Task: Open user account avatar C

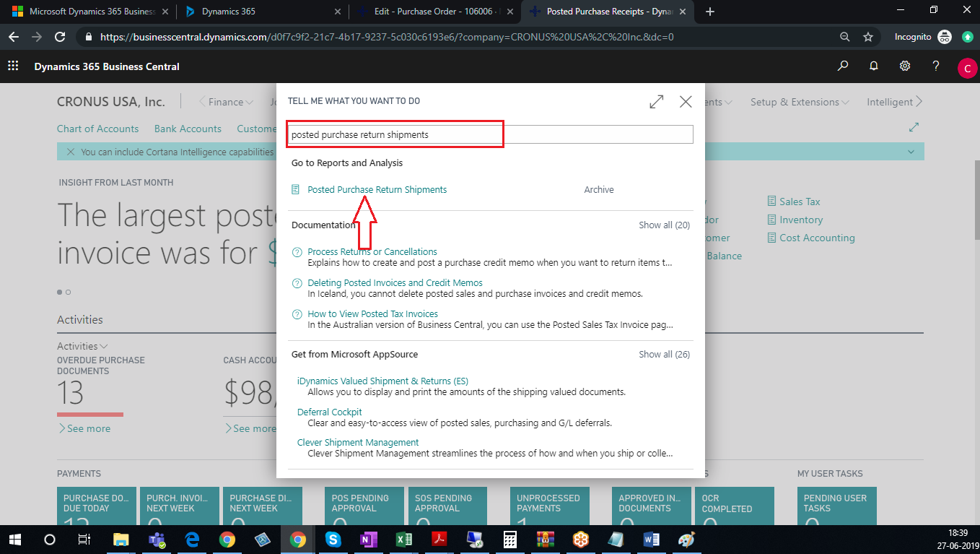Action: [967, 68]
